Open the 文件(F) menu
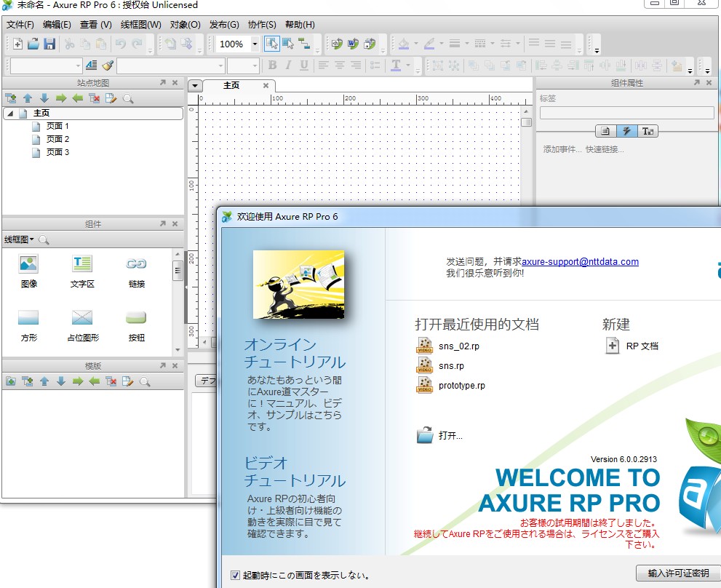The height and width of the screenshot is (588, 721). pyautogui.click(x=20, y=25)
